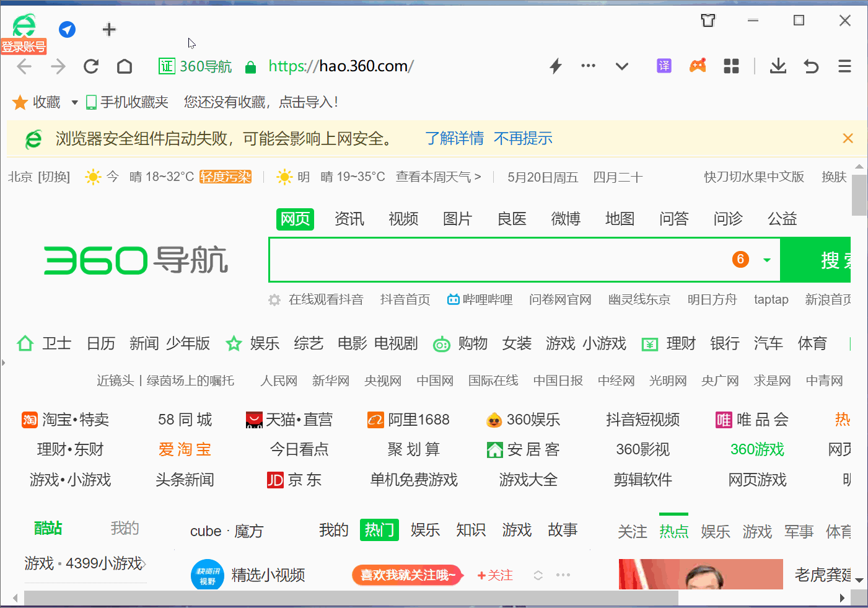The width and height of the screenshot is (868, 608).
Task: Expand the chevron next to the ellipsis toolbar
Action: click(x=621, y=66)
